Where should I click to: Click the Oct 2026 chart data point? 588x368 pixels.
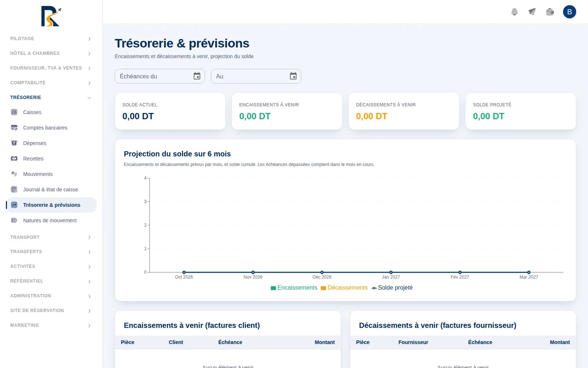pyautogui.click(x=184, y=272)
